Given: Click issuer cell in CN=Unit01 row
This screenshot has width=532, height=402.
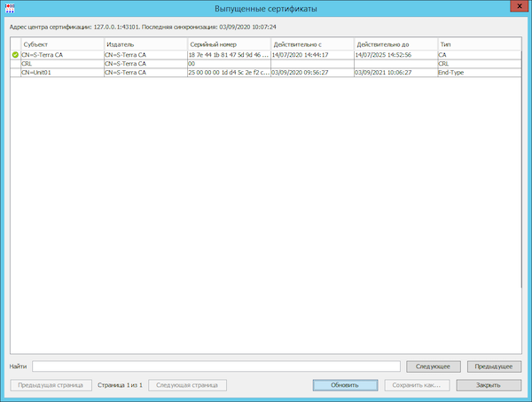Looking at the screenshot, I should coord(145,72).
